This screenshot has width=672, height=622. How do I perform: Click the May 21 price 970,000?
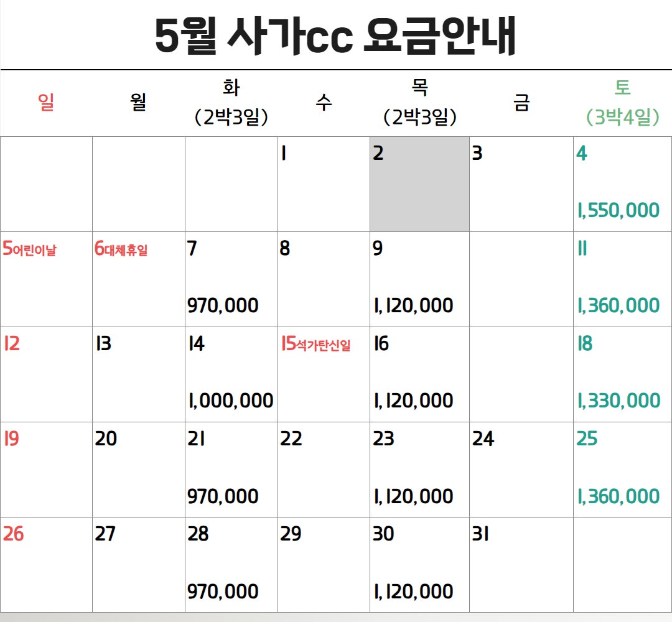(x=223, y=496)
